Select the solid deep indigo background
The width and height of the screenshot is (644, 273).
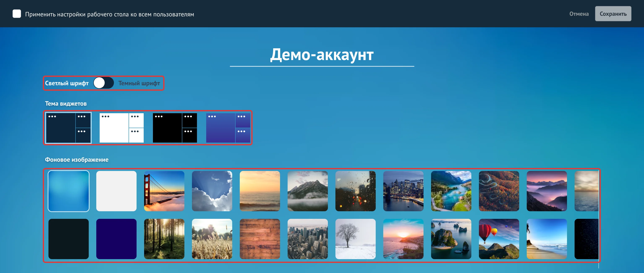[116, 239]
